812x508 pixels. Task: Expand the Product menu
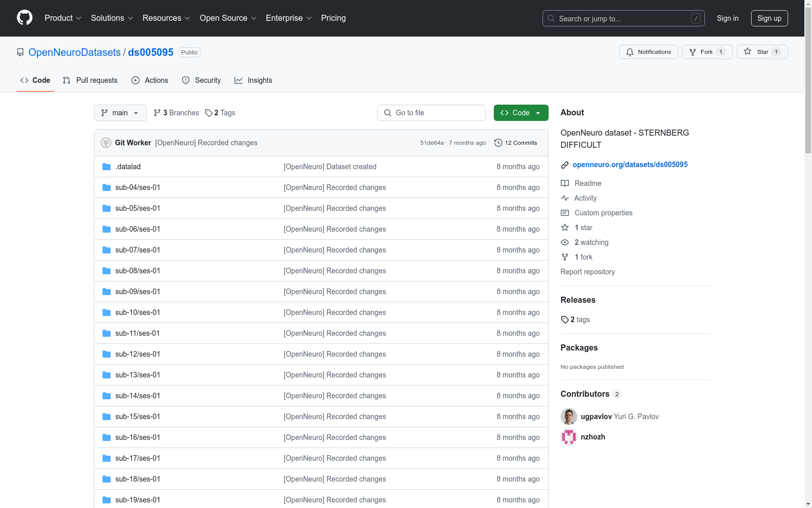point(63,18)
